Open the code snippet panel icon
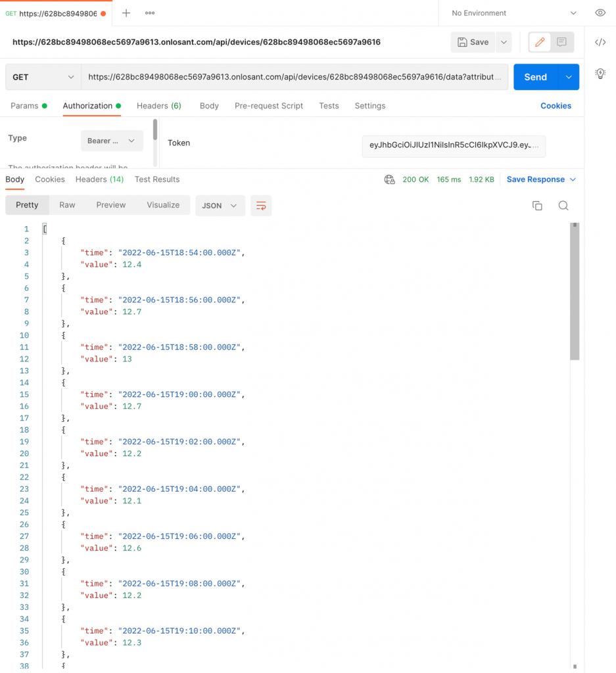Viewport: 616px width, 673px height. (x=600, y=42)
